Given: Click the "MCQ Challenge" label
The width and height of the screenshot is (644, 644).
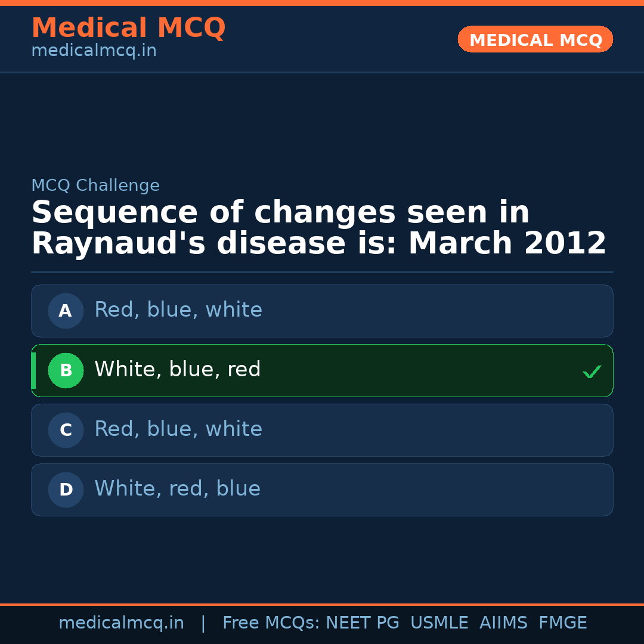Looking at the screenshot, I should [95, 186].
